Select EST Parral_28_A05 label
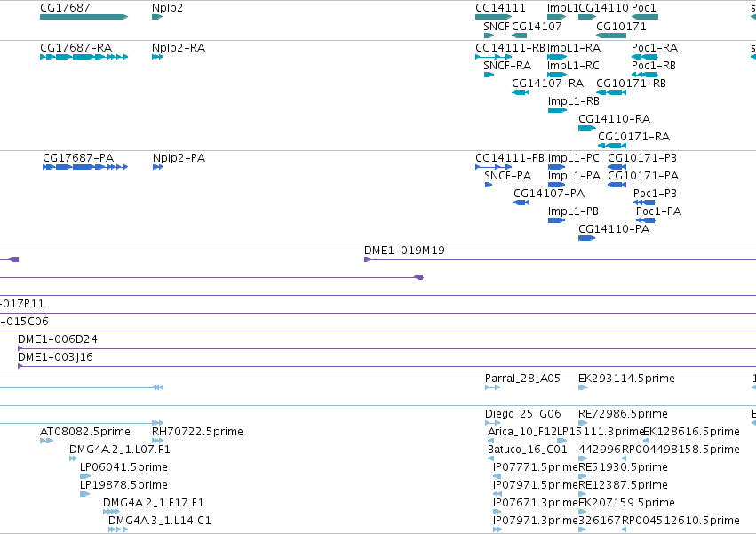This screenshot has width=756, height=534. pos(522,379)
